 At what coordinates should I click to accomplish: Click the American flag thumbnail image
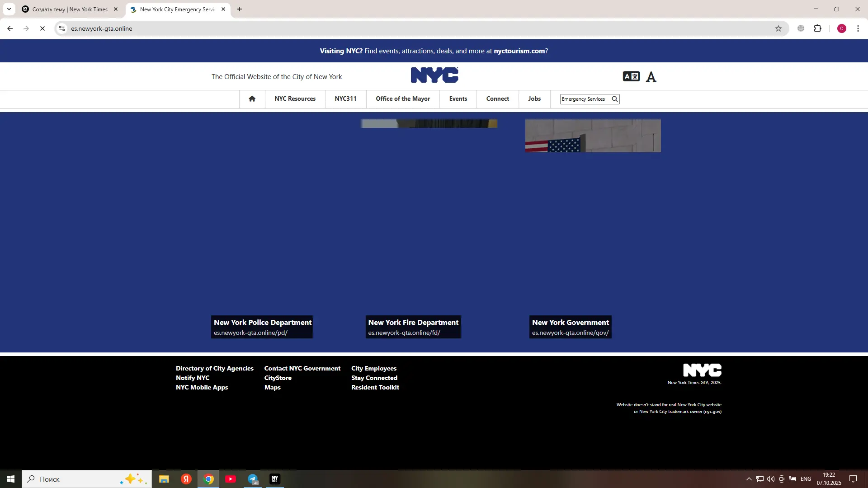pos(593,136)
